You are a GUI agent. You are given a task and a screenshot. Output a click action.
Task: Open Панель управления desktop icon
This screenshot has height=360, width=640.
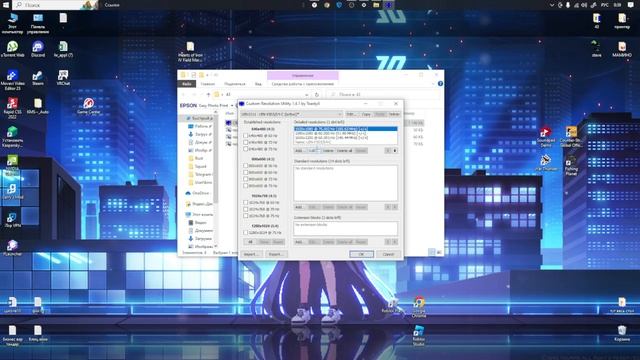38,23
